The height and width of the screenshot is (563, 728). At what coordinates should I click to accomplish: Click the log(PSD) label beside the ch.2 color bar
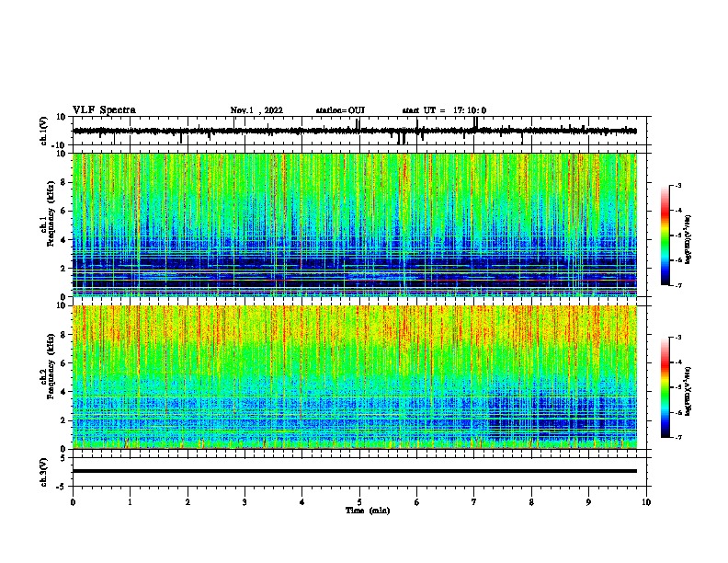[x=688, y=392]
